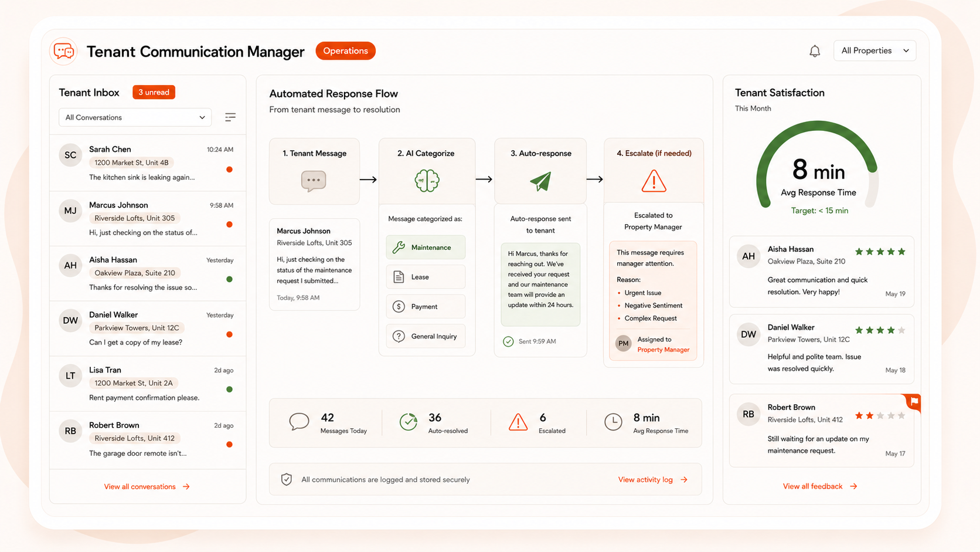Click the Messages Today chat bubble icon
This screenshot has height=552, width=980.
pos(299,422)
